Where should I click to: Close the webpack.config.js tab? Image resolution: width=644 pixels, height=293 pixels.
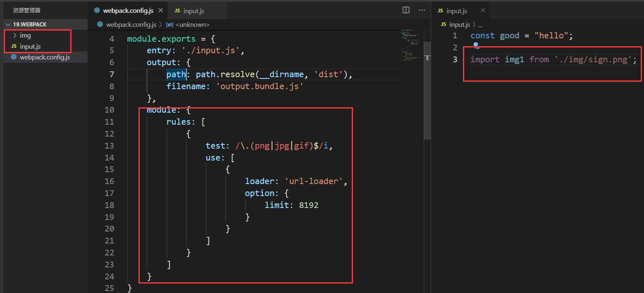point(160,11)
